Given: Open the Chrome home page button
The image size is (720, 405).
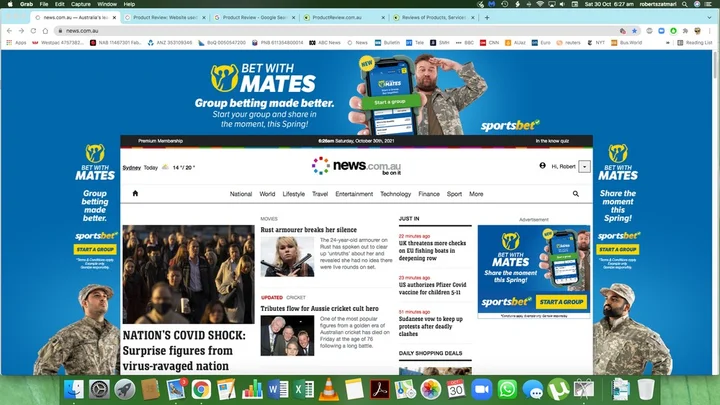Looking at the screenshot, I should 45,31.
